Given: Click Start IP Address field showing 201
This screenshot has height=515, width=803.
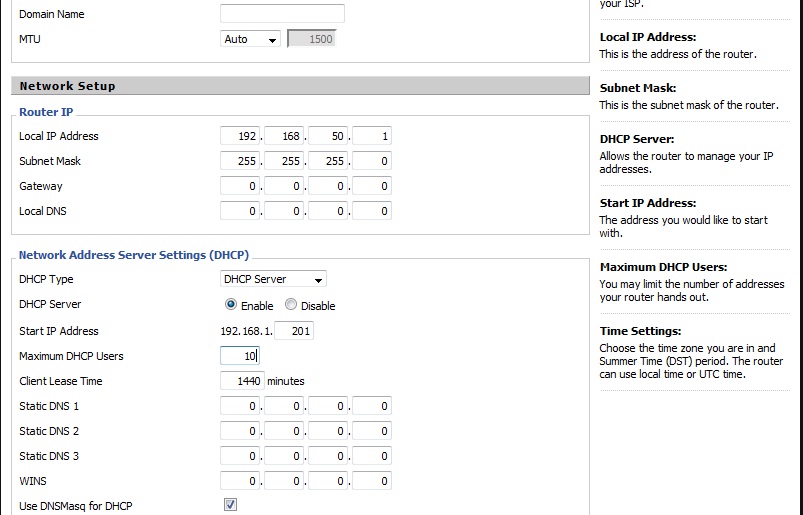Looking at the screenshot, I should click(294, 331).
